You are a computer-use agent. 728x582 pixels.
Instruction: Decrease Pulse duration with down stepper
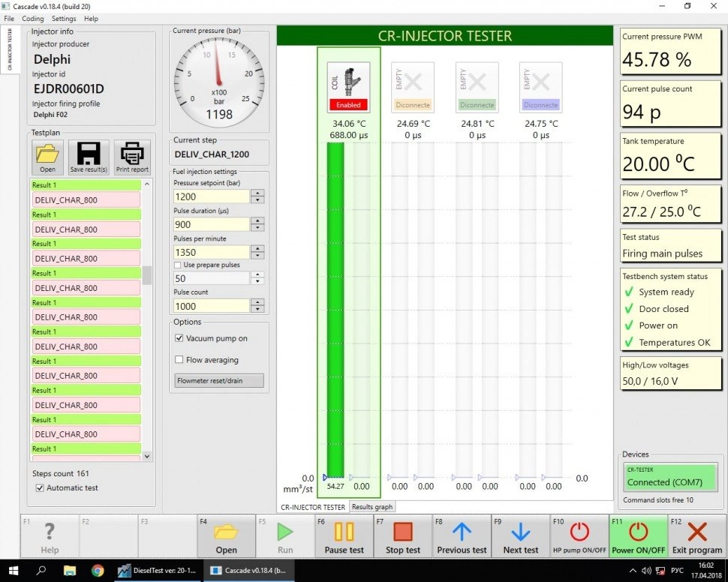[257, 228]
